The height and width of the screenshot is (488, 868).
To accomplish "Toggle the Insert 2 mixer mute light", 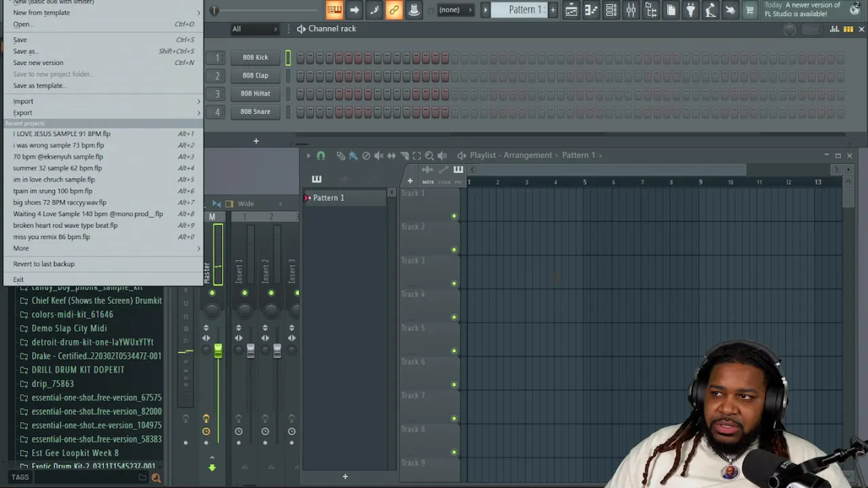I will coord(271,293).
